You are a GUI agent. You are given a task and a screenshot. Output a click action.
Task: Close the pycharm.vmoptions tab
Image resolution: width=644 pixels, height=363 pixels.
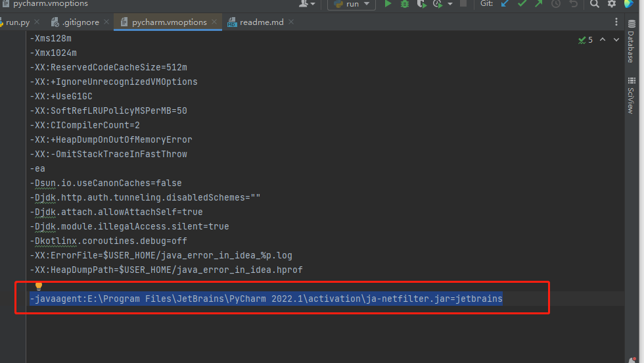[214, 22]
